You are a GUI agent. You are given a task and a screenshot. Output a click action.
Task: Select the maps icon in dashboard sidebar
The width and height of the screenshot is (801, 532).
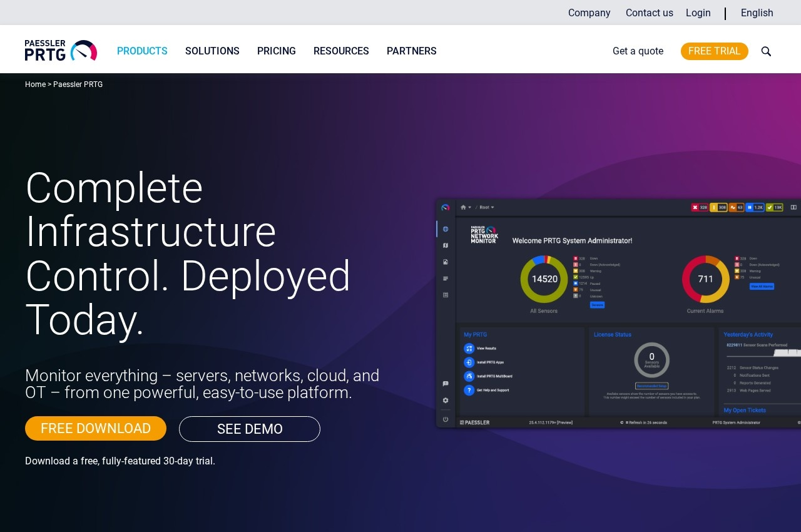[x=446, y=245]
